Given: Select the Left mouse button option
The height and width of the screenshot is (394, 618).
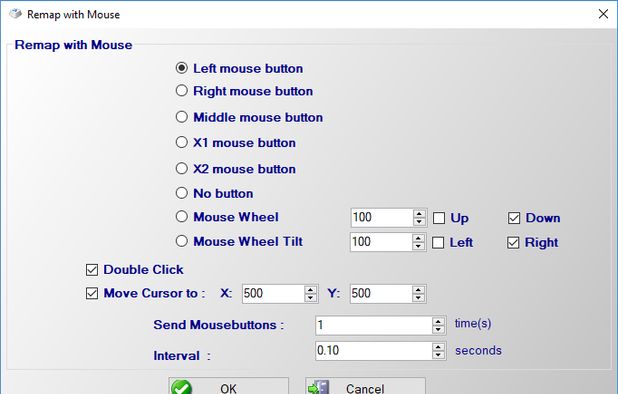Looking at the screenshot, I should coord(181,68).
